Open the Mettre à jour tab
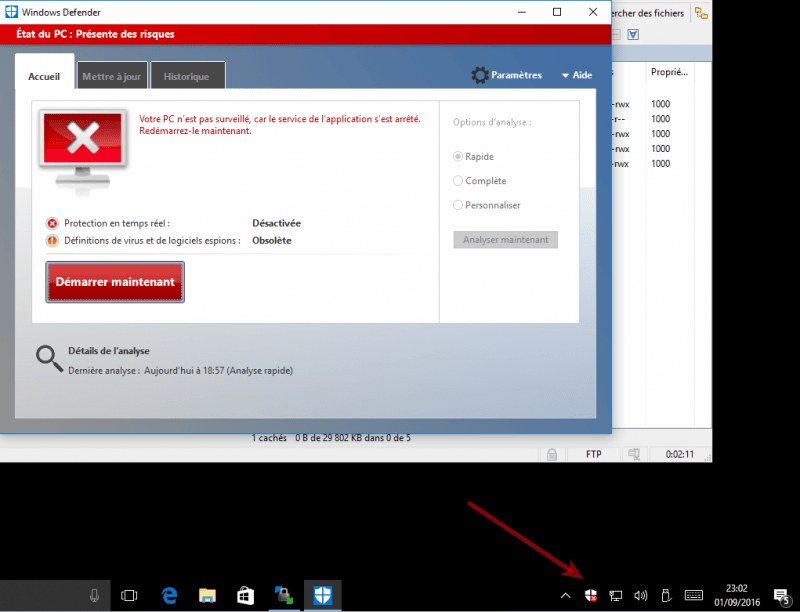The height and width of the screenshot is (612, 800). [112, 76]
